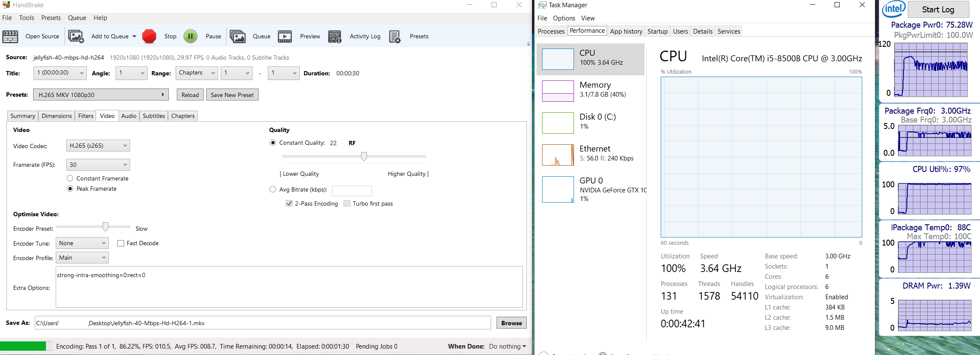
Task: Select the GPU 0 graph thumbnail
Action: (558, 189)
